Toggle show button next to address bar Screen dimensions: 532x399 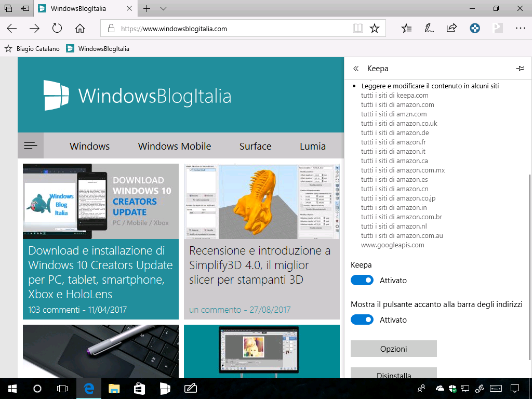pos(362,320)
